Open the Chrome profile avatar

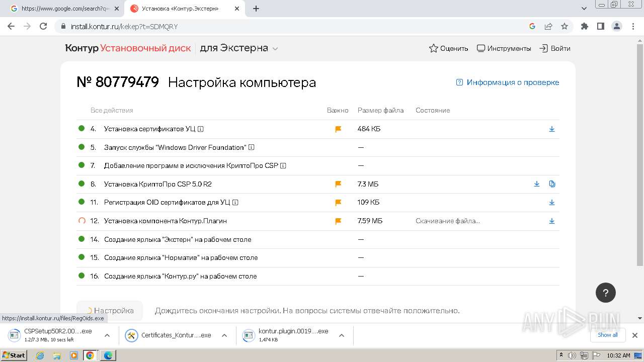(x=616, y=26)
